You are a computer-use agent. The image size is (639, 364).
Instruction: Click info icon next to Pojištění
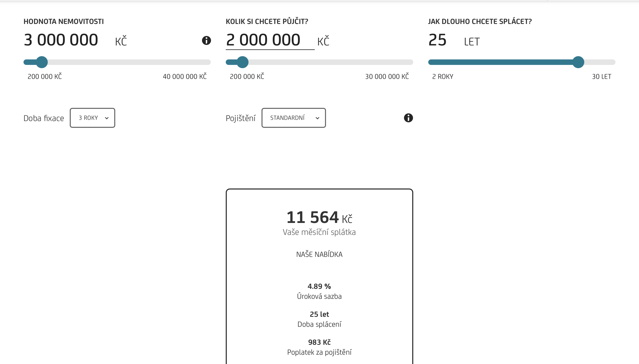(x=408, y=118)
